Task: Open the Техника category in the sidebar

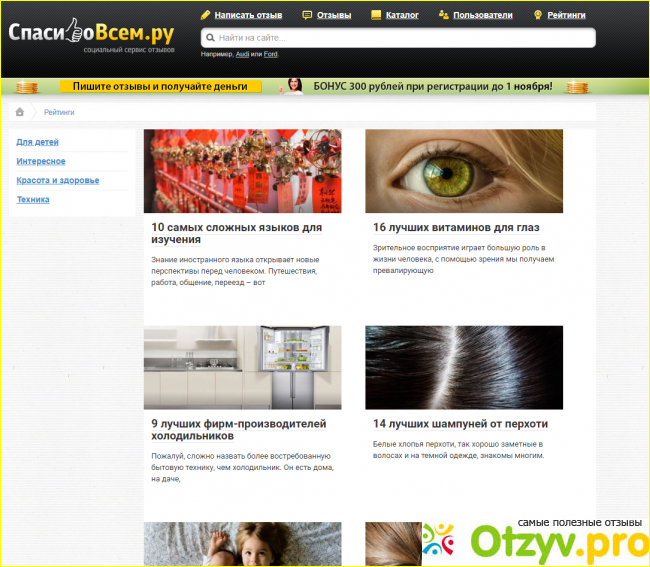Action: pos(33,199)
